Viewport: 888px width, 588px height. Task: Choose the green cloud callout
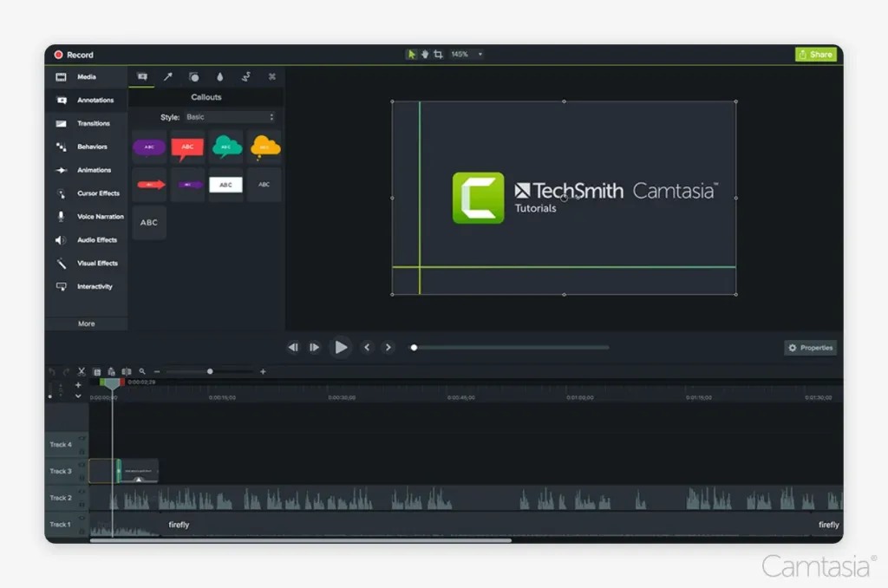coord(226,147)
